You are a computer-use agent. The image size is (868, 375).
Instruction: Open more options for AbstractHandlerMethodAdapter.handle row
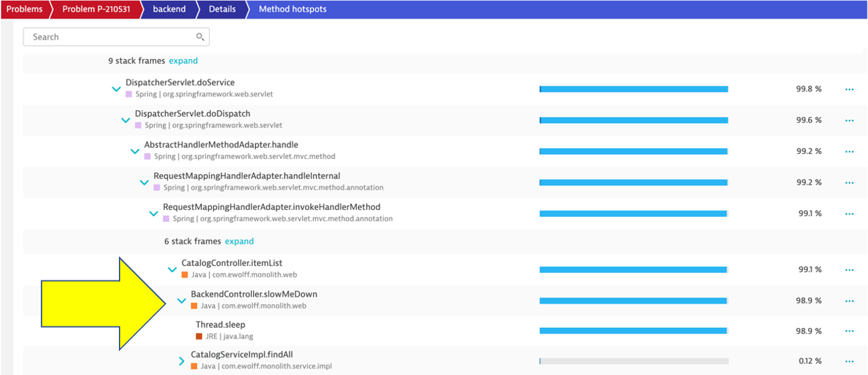[x=849, y=151]
